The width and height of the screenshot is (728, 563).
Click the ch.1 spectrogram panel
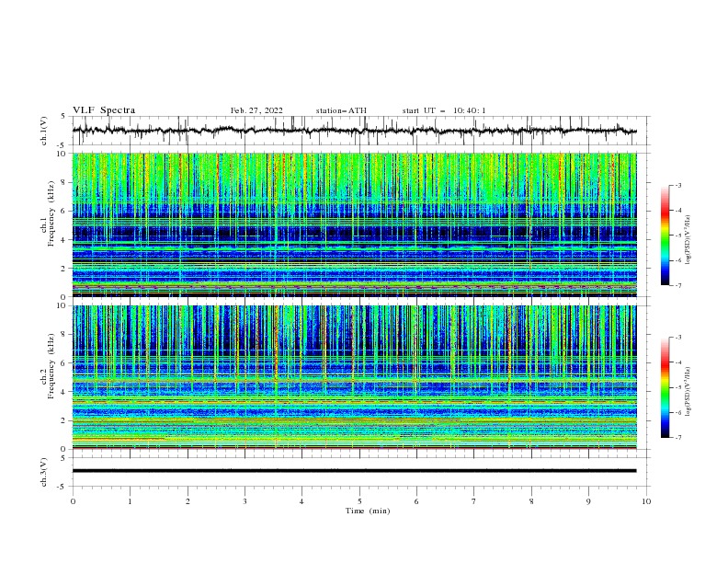[x=354, y=224]
